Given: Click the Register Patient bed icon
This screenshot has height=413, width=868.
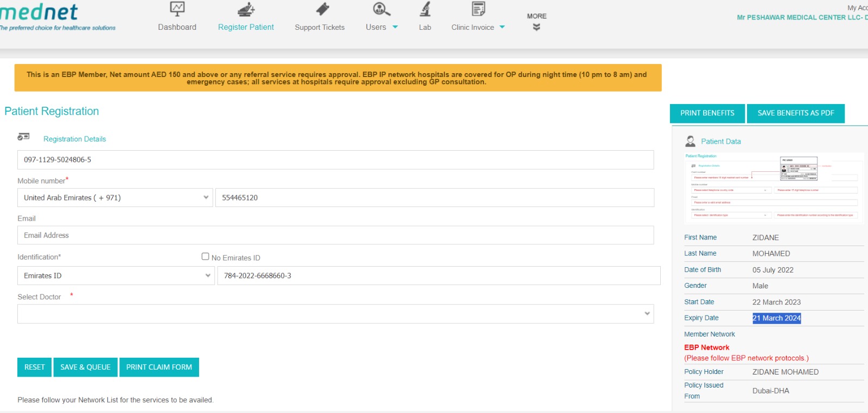Looking at the screenshot, I should (x=246, y=9).
